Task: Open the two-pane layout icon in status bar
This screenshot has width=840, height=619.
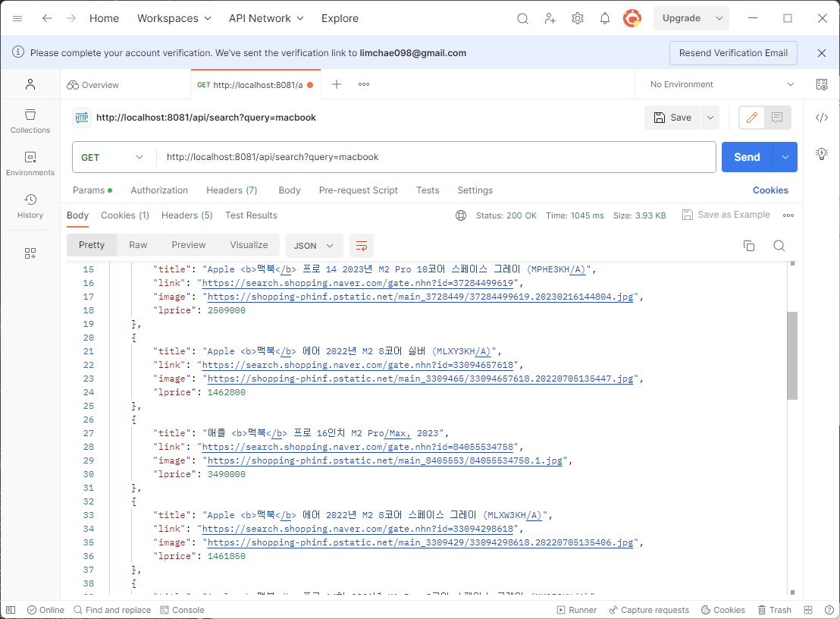Action: click(808, 610)
